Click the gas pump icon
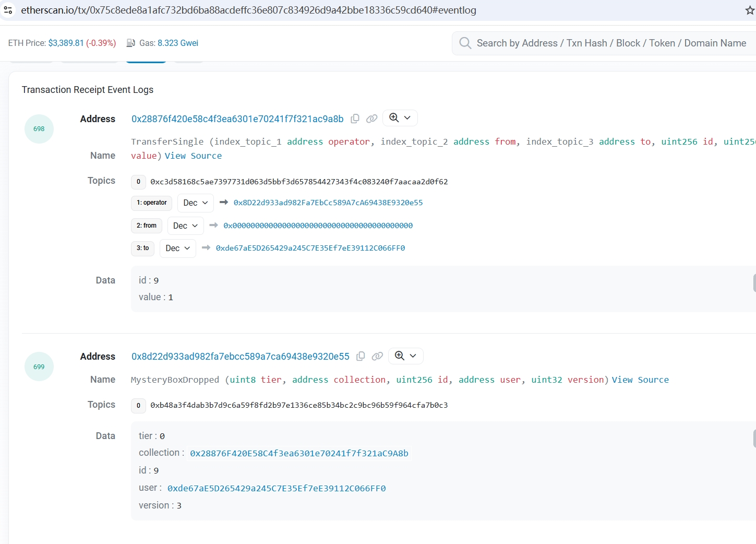This screenshot has width=756, height=544. (131, 43)
